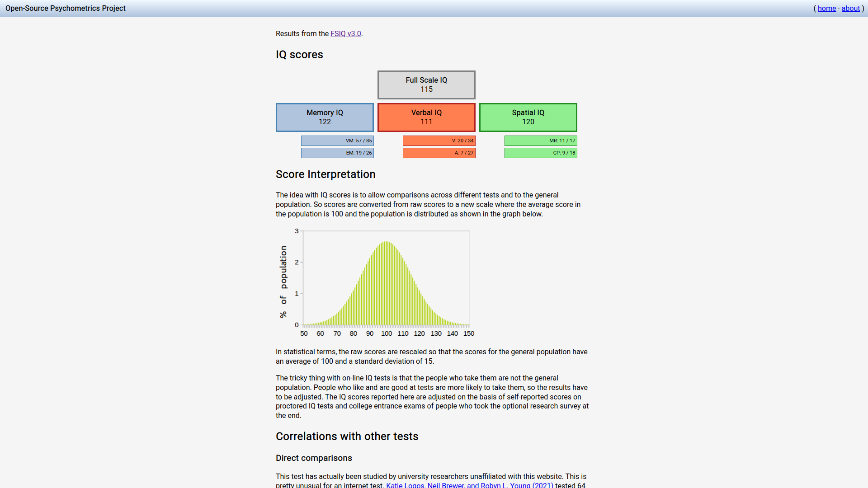The width and height of the screenshot is (868, 488).
Task: Click the MR: 11 / 17 score bar
Action: pos(541,141)
